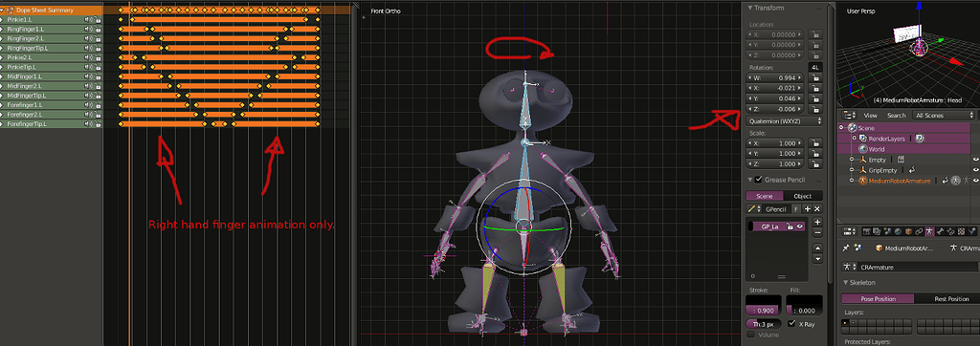980x346 pixels.
Task: Mute the RingFinger1.L channel speaker icon
Action: 89,30
